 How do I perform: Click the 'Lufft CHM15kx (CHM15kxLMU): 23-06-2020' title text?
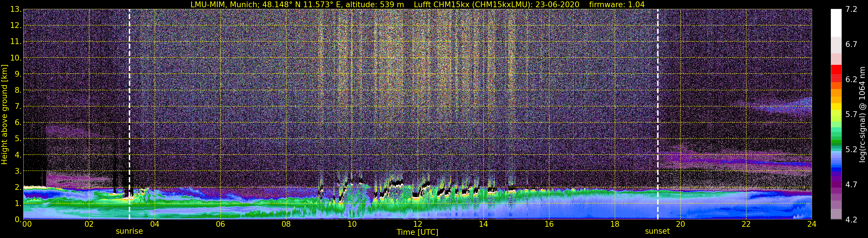tap(496, 4)
